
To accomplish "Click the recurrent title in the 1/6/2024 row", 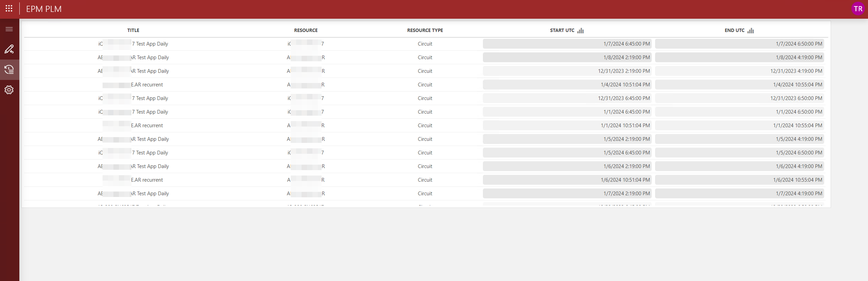I will [x=133, y=180].
